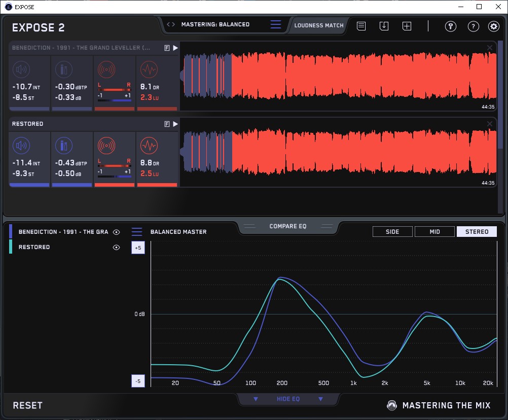
Task: Click the export download arrow icon
Action: click(x=384, y=26)
